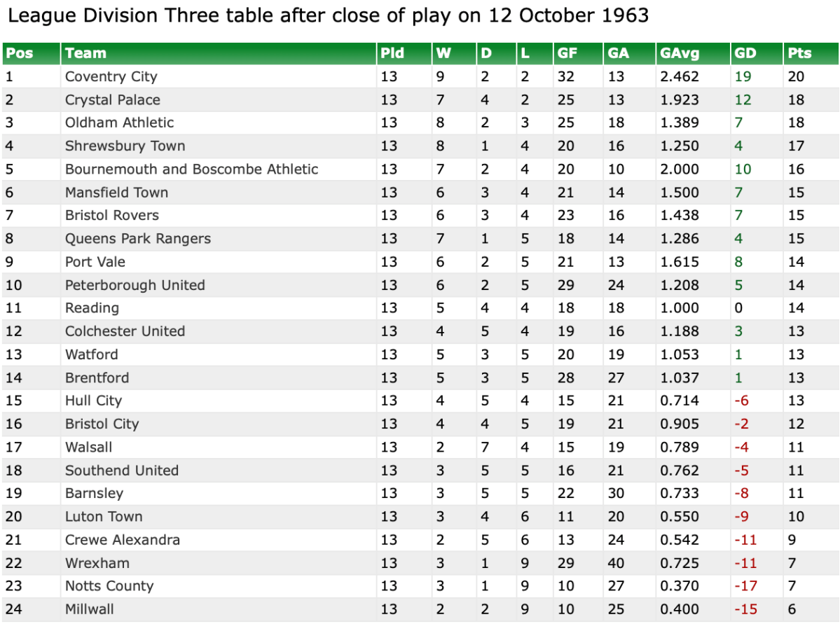Viewport: 840px width, 624px height.
Task: Click on Peterborough United
Action: tap(135, 285)
